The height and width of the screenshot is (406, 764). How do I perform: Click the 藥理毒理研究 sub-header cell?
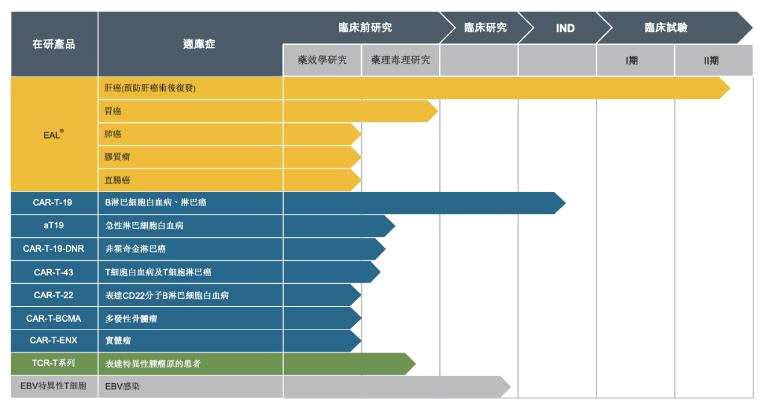[401, 60]
